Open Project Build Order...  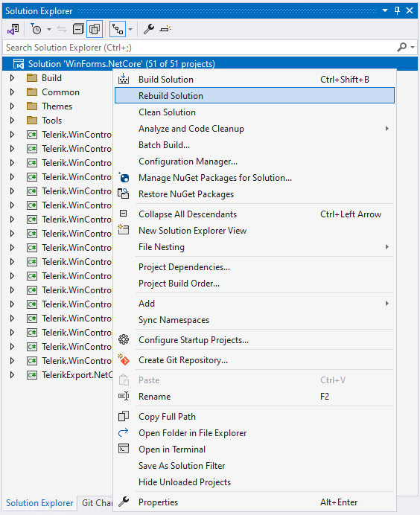[x=255, y=284]
